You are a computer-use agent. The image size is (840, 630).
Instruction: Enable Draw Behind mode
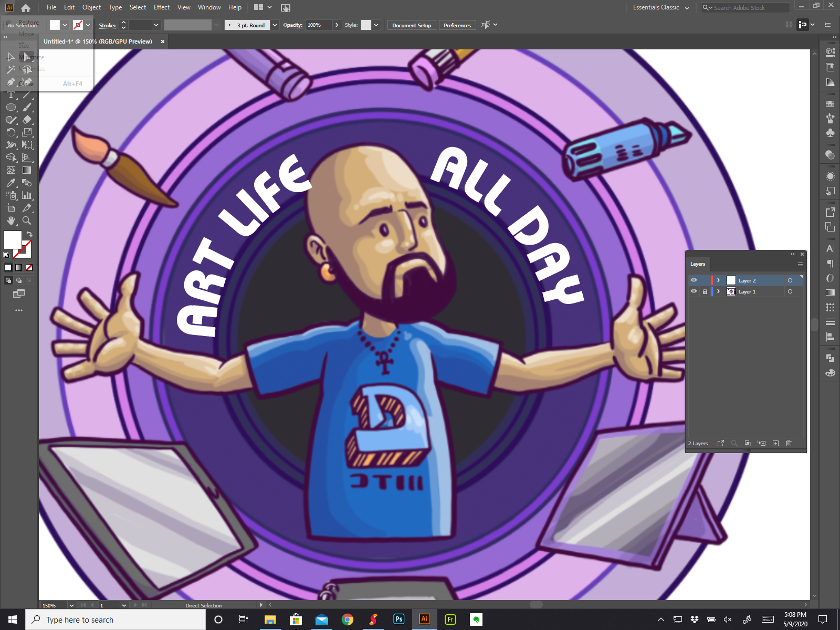pyautogui.click(x=18, y=280)
